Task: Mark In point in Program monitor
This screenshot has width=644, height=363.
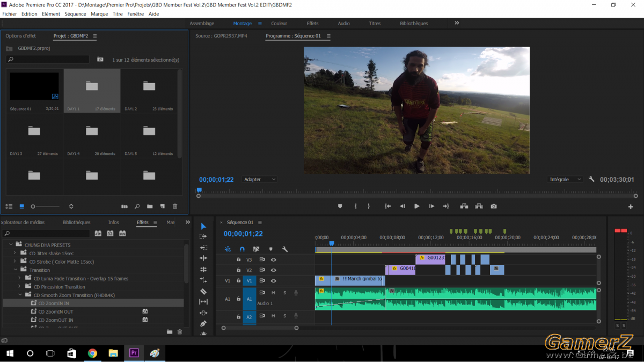Action: click(x=355, y=206)
